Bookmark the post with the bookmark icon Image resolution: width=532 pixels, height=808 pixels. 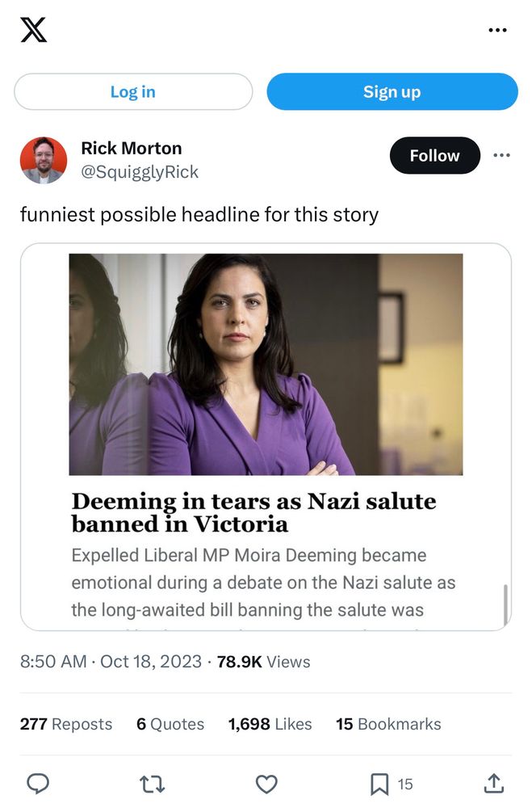379,784
